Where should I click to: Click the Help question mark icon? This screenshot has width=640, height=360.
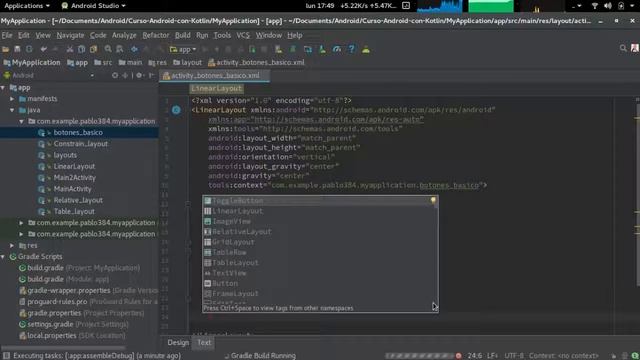pyautogui.click(x=351, y=49)
